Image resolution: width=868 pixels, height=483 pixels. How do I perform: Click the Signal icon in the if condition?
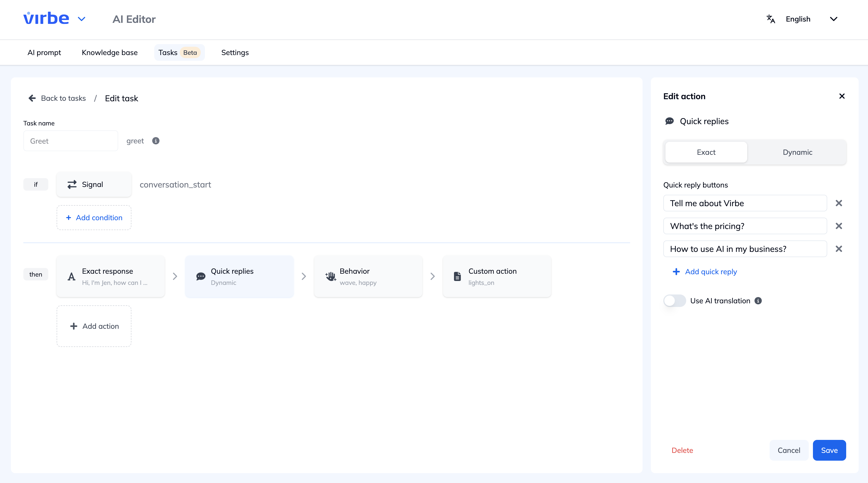(71, 184)
